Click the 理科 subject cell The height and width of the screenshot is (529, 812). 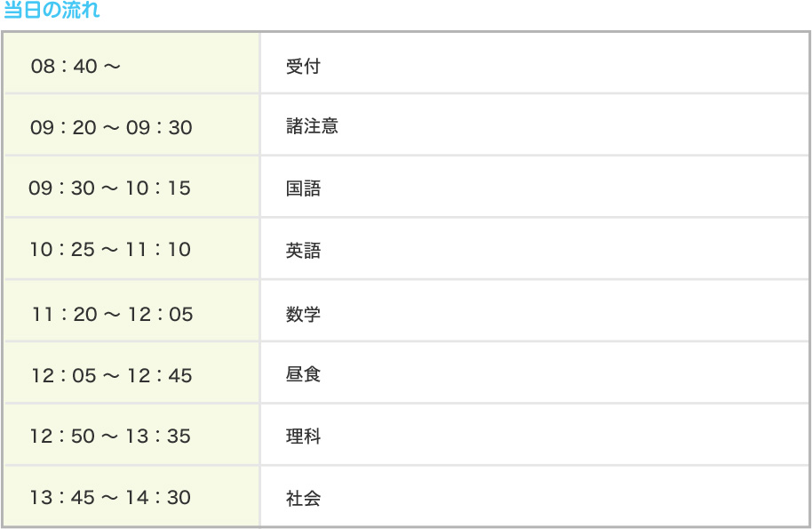303,437
